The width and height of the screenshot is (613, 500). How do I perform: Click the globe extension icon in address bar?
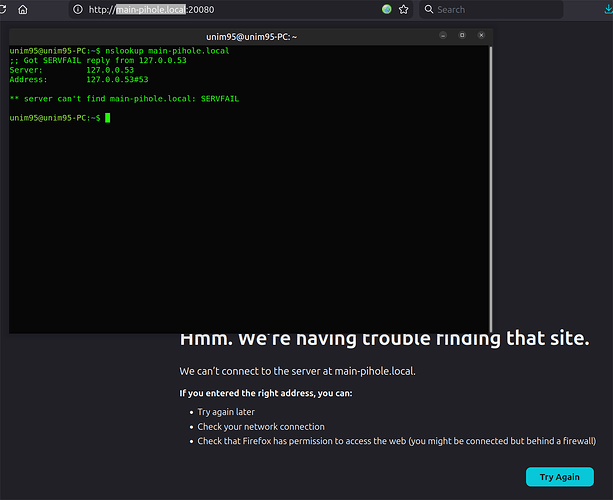387,9
